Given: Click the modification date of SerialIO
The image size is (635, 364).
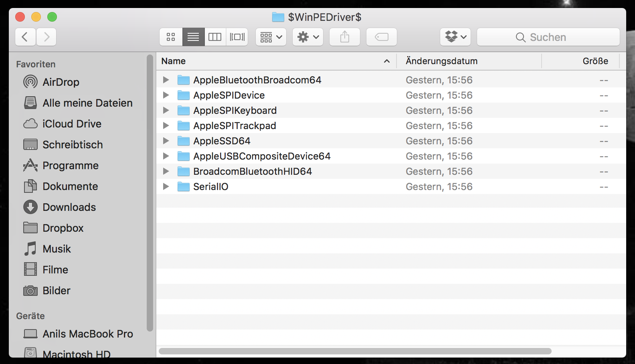Looking at the screenshot, I should (x=439, y=186).
